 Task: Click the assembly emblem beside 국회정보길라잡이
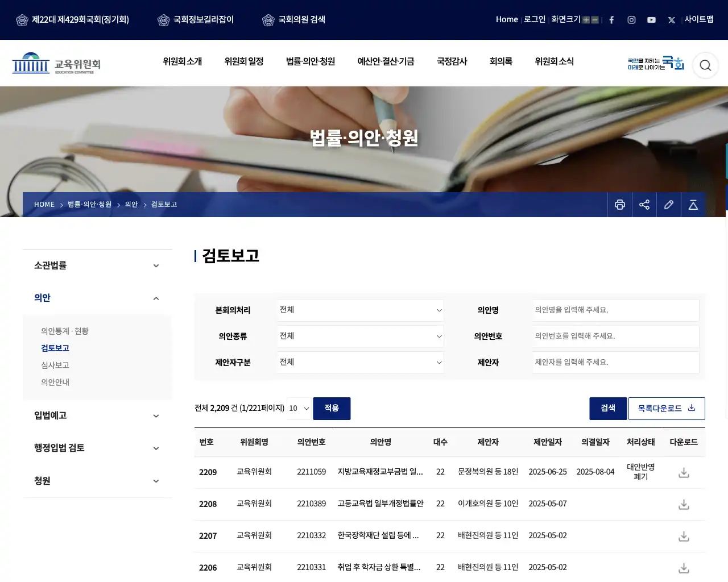pos(163,20)
